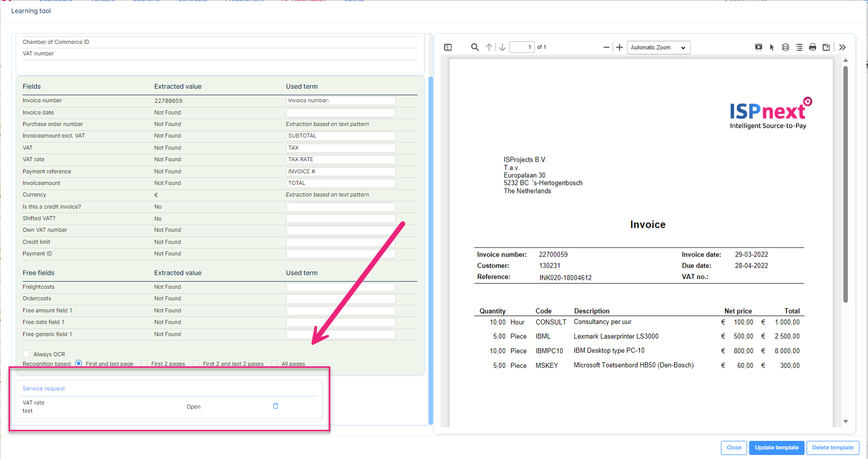Download the invoice PDF

pyautogui.click(x=826, y=47)
